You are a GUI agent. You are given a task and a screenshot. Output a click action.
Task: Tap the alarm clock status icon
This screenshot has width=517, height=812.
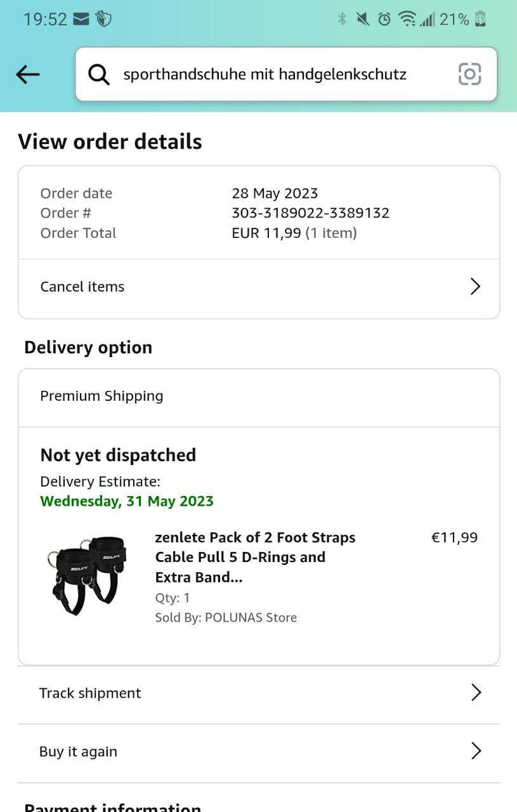384,19
